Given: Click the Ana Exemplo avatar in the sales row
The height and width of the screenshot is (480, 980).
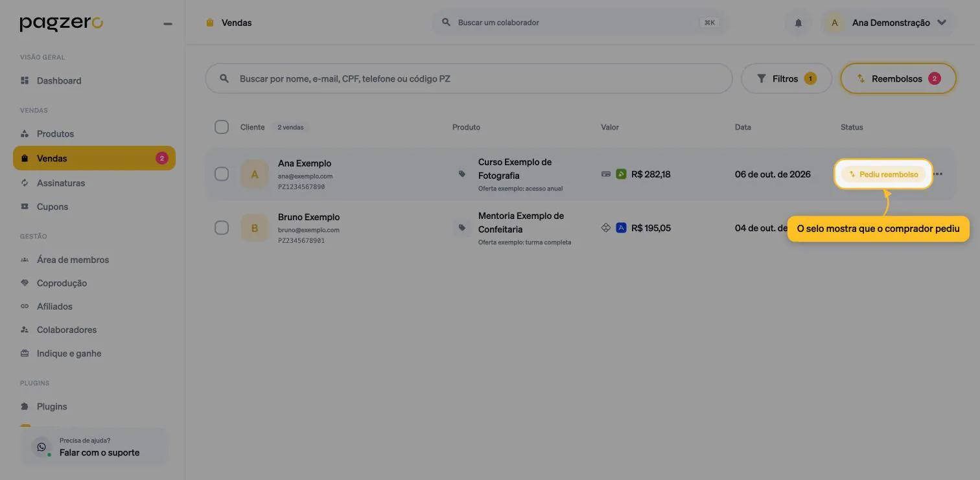Looking at the screenshot, I should 255,174.
